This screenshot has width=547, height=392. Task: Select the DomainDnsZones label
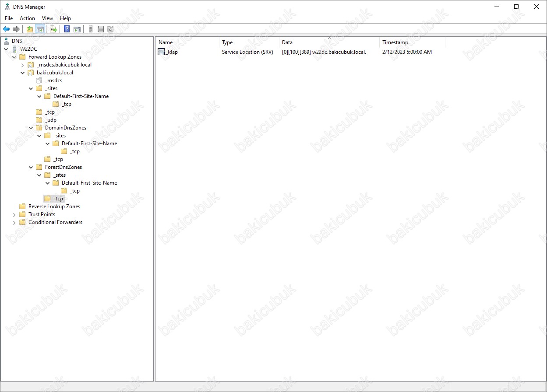[x=66, y=128]
